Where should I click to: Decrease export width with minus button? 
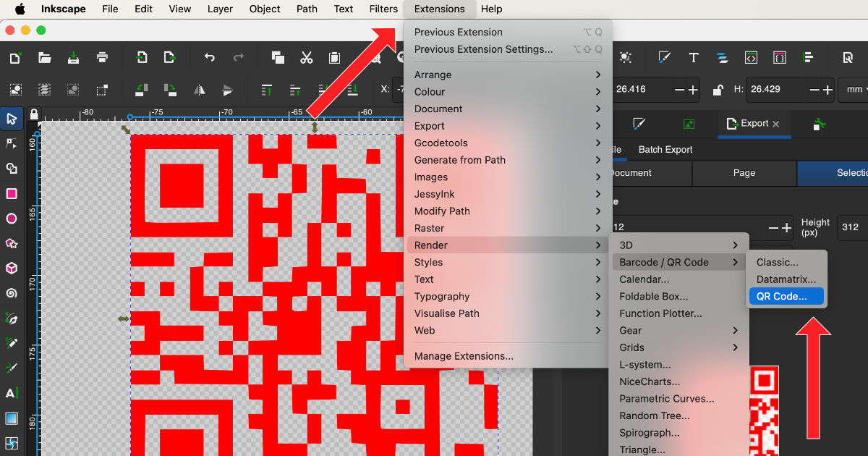[x=773, y=227]
